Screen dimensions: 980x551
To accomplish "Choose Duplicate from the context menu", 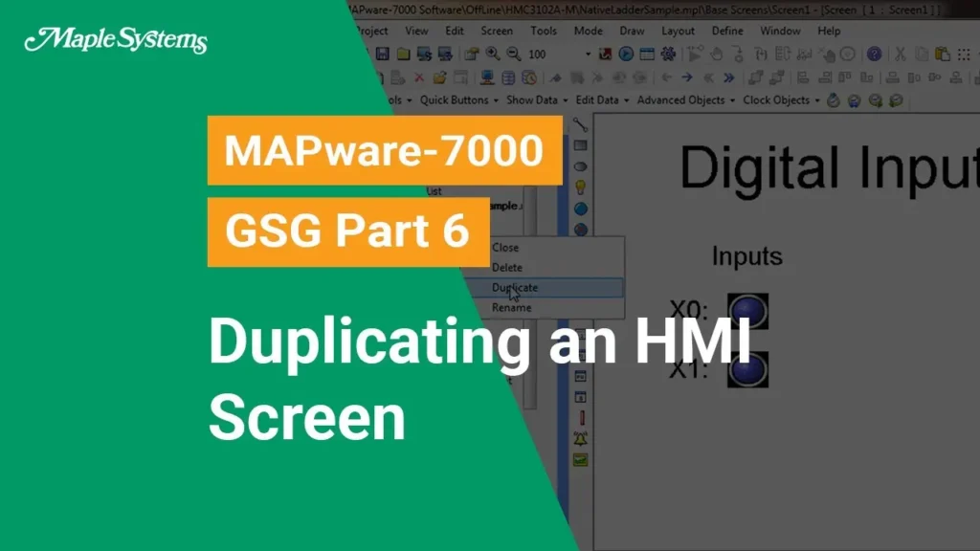I will click(515, 287).
